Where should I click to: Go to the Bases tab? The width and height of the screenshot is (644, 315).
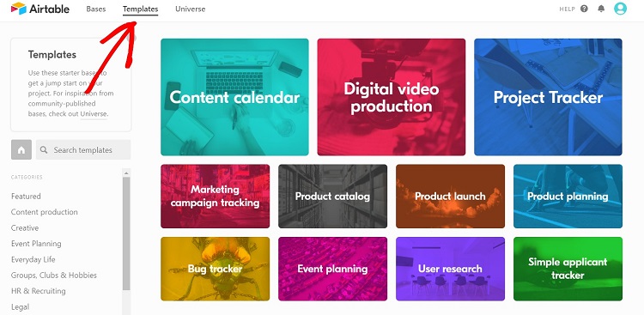(x=96, y=9)
